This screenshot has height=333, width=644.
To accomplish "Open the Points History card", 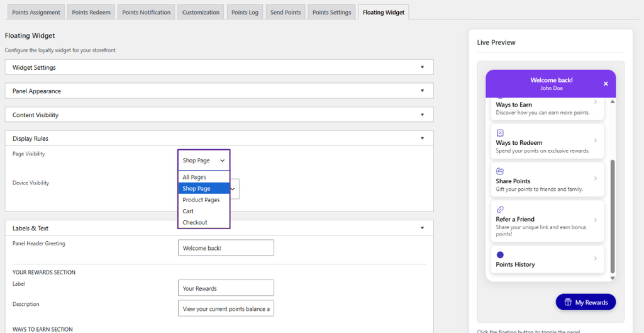I will pyautogui.click(x=548, y=259).
